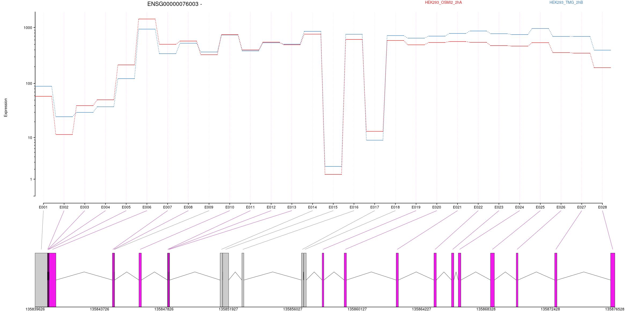Click exon label E025 on the x-axis
The image size is (644, 322).
click(x=540, y=207)
